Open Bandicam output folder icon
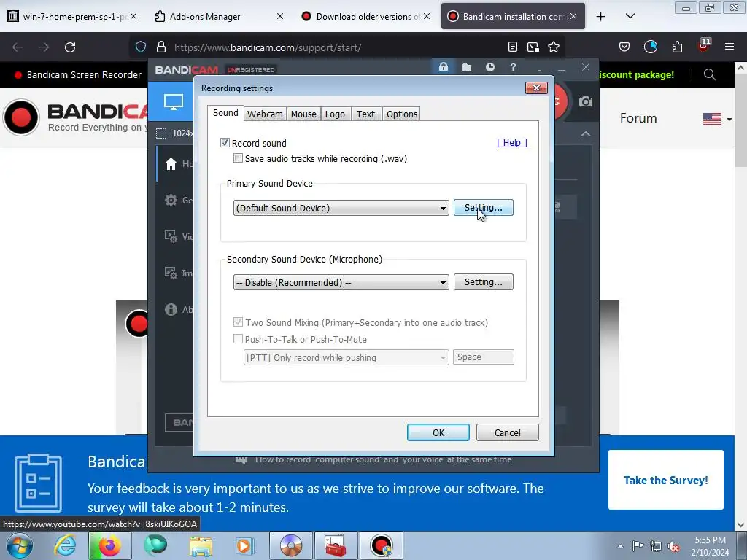The image size is (747, 560). pyautogui.click(x=467, y=67)
